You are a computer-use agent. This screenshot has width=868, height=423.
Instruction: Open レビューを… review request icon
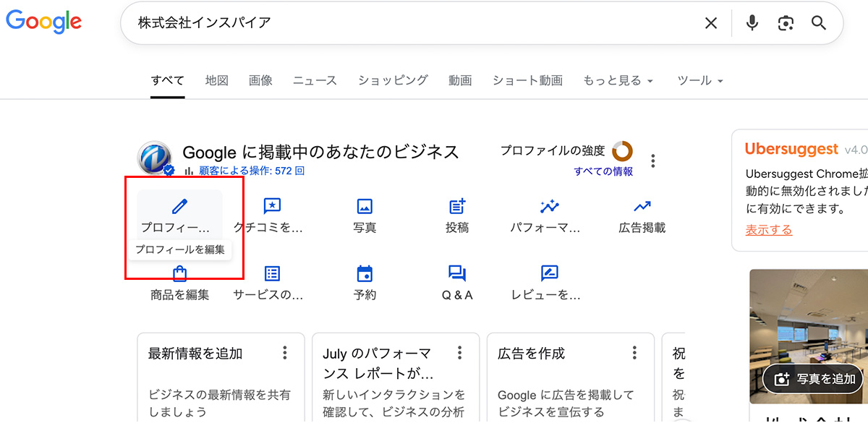click(550, 273)
